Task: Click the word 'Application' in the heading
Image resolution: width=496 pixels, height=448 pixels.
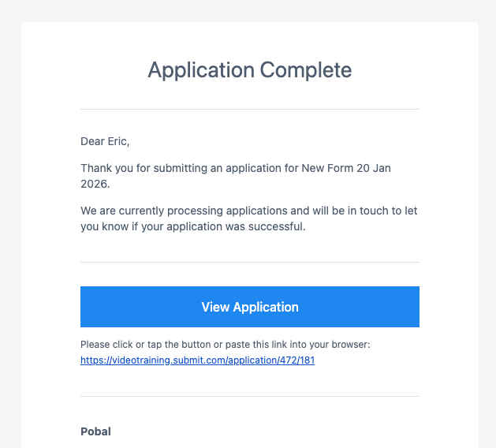Action: pyautogui.click(x=201, y=69)
